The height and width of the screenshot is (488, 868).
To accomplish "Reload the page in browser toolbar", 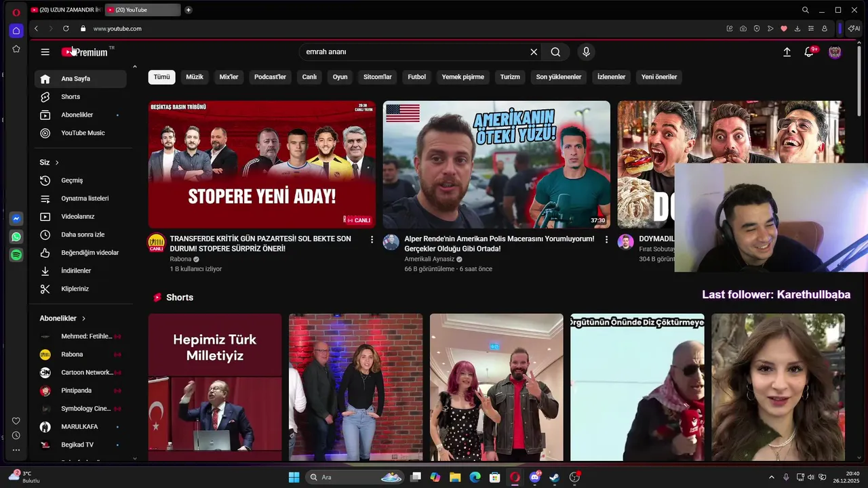I will coord(66,28).
